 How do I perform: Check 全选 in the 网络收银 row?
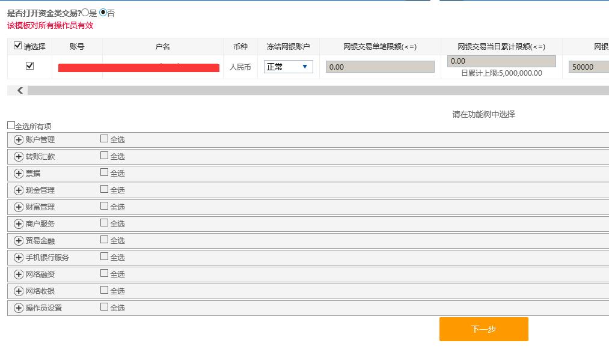(105, 290)
